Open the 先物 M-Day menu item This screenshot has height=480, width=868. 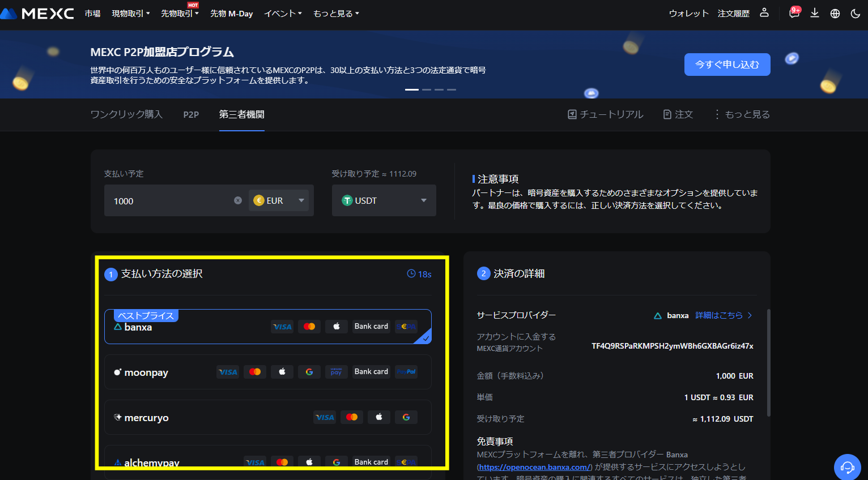232,14
